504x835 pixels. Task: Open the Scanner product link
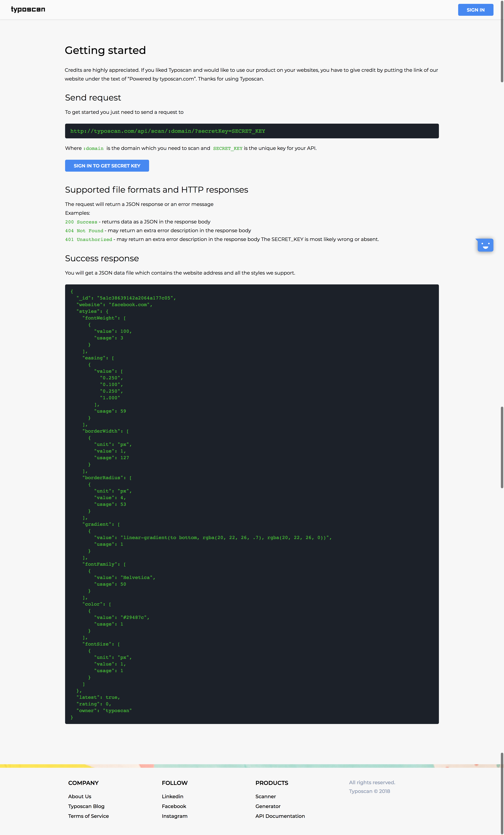click(265, 796)
